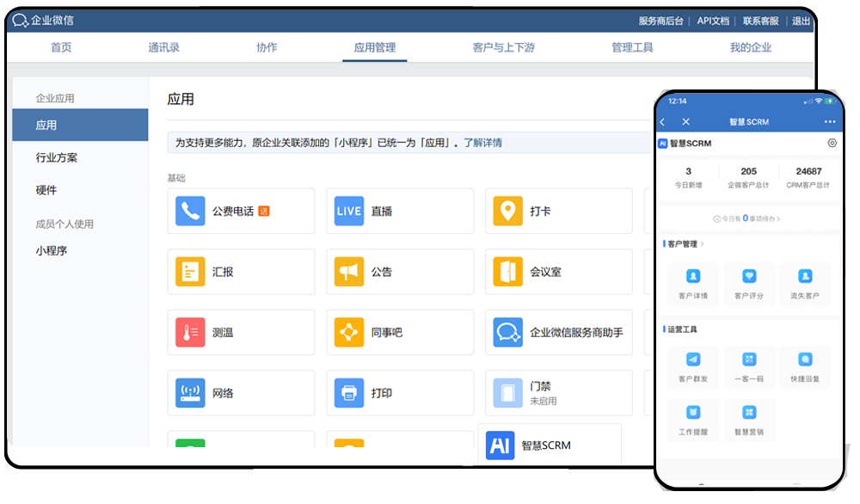Open the 网络 router app icon
Viewport: 860px width, 504px height.
[x=190, y=393]
